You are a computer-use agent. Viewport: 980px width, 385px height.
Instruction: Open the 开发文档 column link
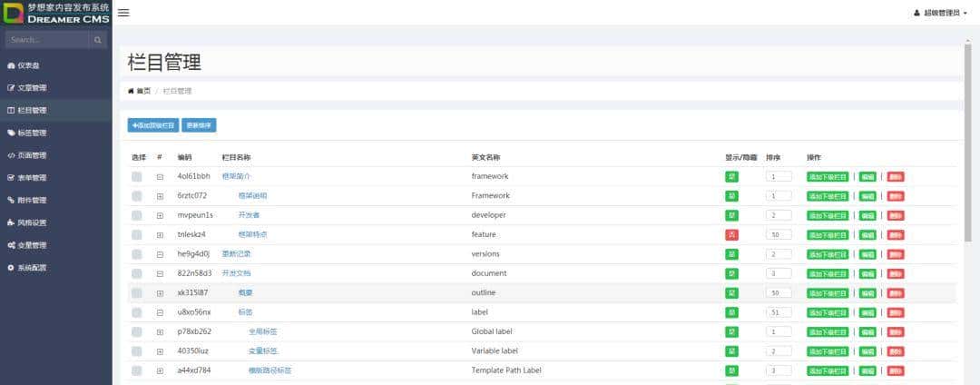click(x=236, y=273)
